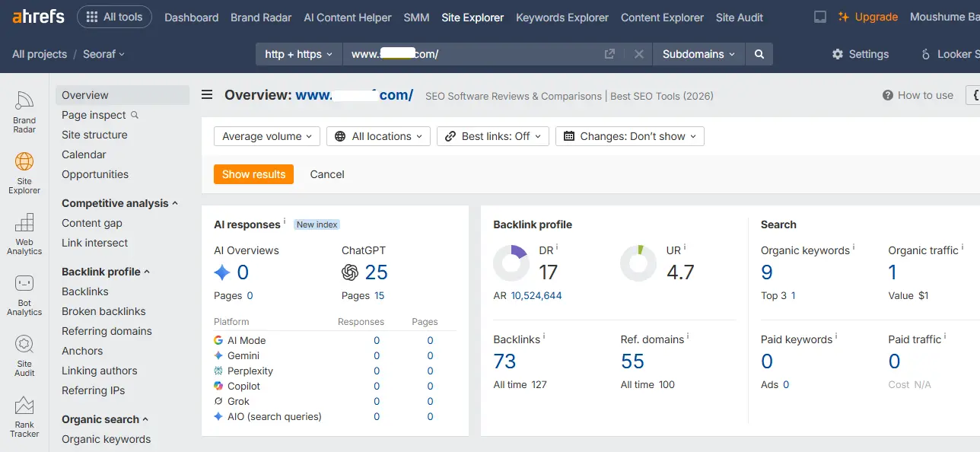Click the ChatGPT logo icon
Viewport: 980px width, 452px height.
(350, 272)
